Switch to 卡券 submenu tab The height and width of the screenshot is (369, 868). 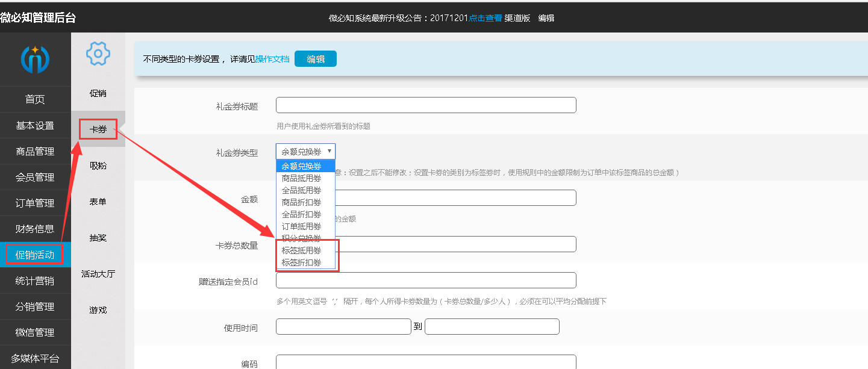98,129
